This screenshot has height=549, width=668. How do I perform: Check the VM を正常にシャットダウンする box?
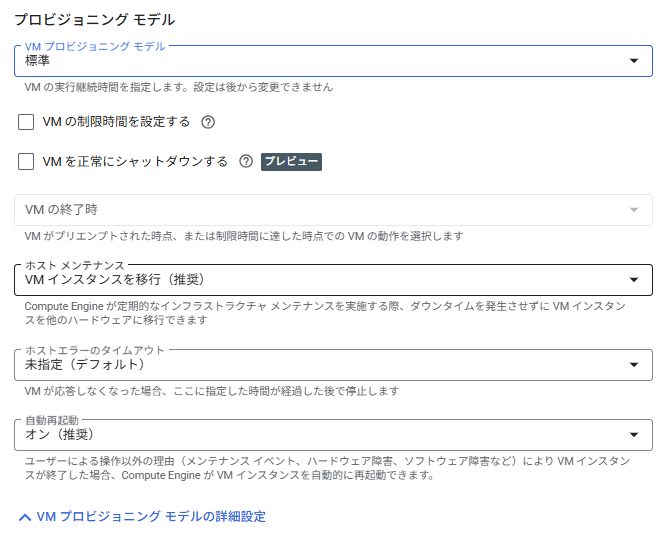[27, 161]
